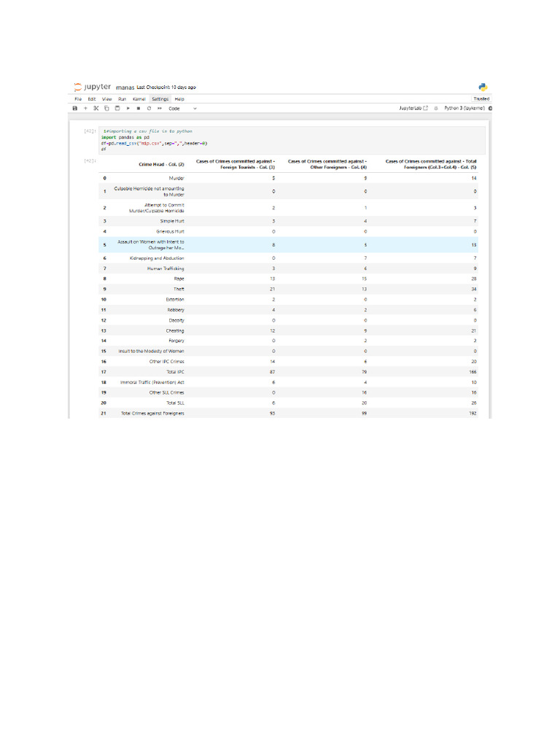Select Total Crimes against Foreigners row
The image size is (560, 747).
coord(152,414)
